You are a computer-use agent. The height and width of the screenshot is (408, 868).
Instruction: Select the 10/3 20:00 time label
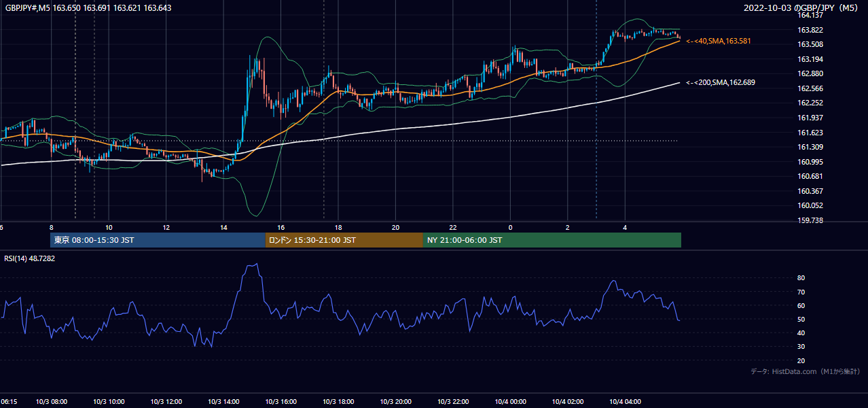click(x=396, y=402)
